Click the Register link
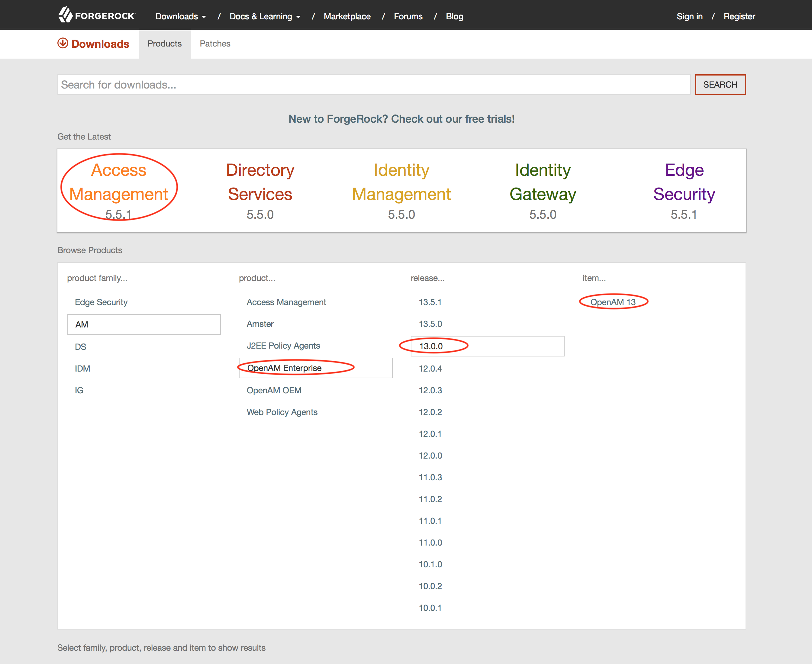The image size is (812, 664). pyautogui.click(x=739, y=16)
